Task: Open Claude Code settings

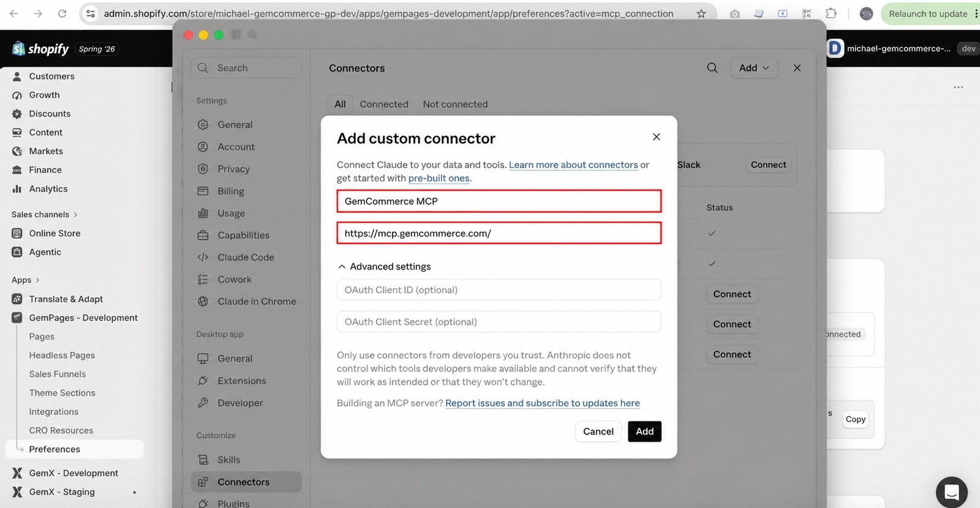Action: 246,257
